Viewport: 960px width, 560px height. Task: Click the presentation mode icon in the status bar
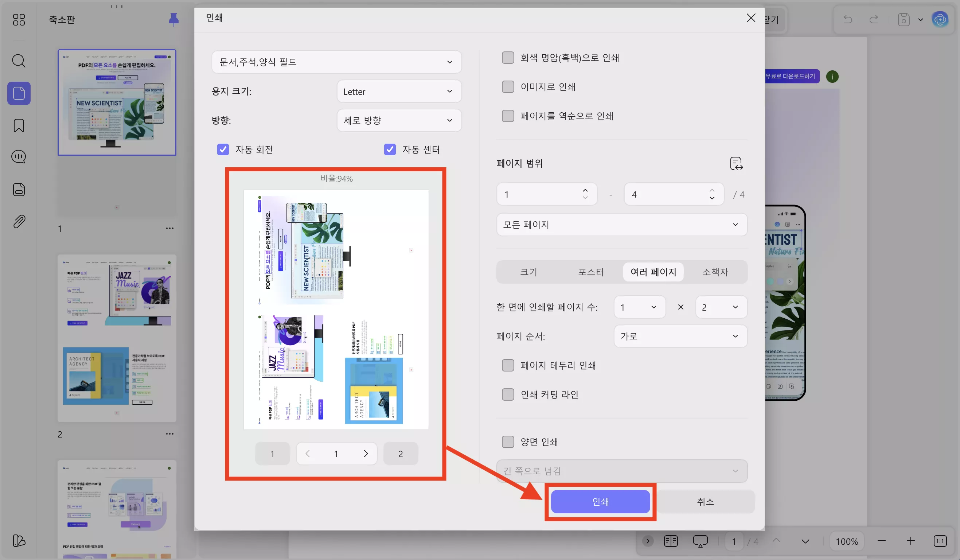[x=700, y=541]
